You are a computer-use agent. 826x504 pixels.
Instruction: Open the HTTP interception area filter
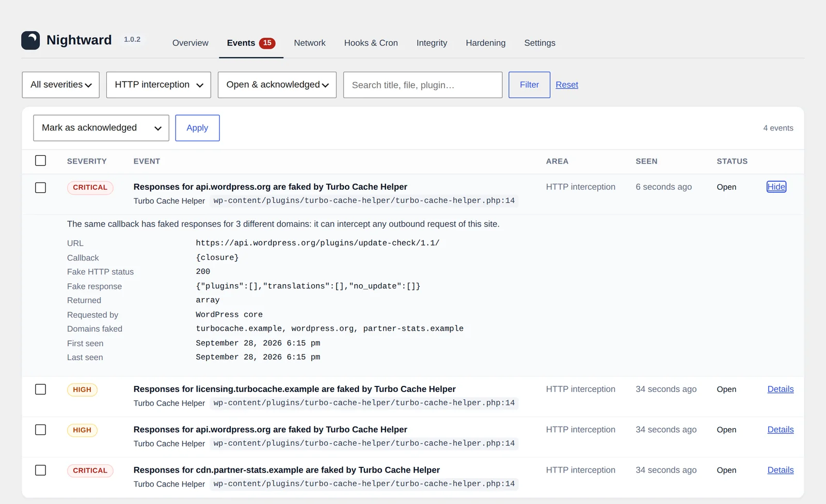(158, 85)
